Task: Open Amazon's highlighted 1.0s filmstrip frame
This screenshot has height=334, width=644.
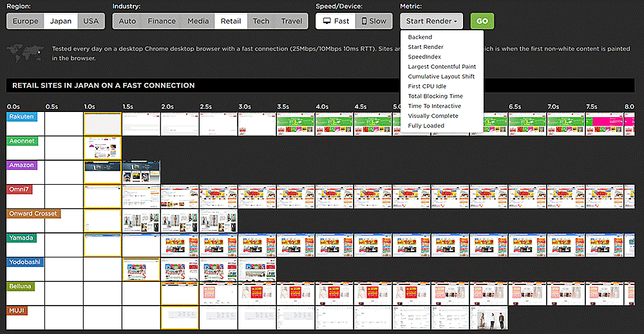Action: (x=102, y=172)
